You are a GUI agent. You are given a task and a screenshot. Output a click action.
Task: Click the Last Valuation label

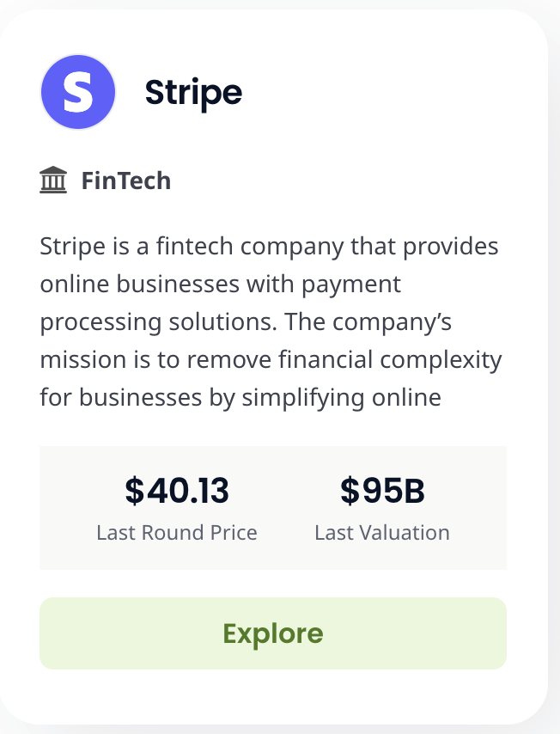382,533
